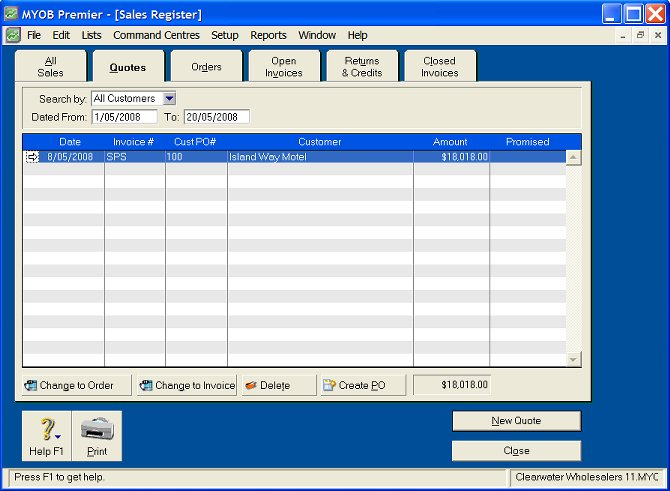Select the Island Way Motel customer cell
The width and height of the screenshot is (670, 491).
coord(320,157)
